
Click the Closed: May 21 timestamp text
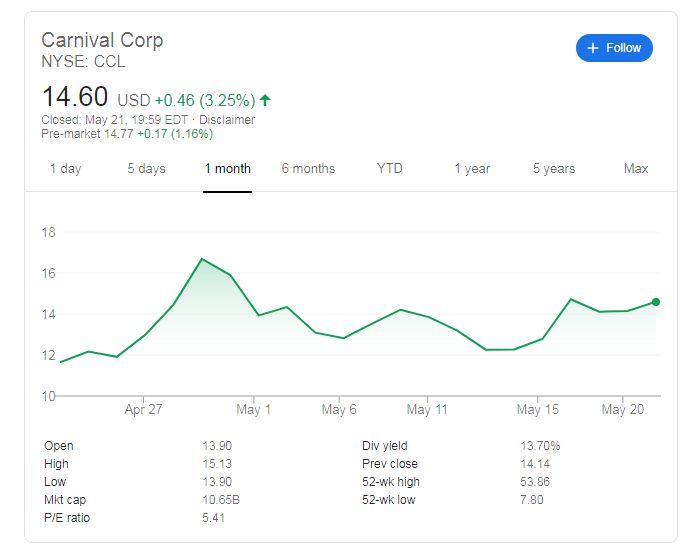(x=115, y=120)
